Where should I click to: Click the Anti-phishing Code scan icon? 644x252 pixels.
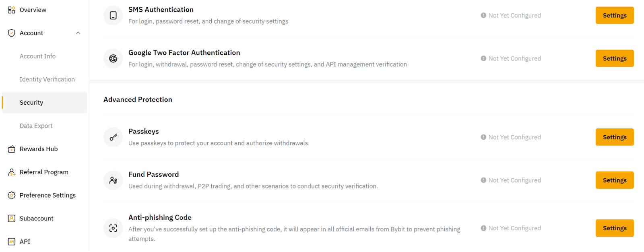click(x=113, y=228)
